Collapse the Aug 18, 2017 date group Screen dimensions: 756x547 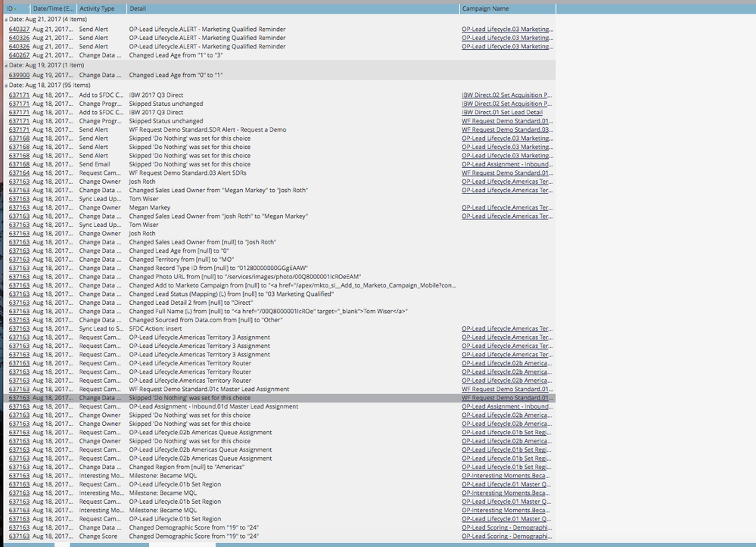pos(6,85)
